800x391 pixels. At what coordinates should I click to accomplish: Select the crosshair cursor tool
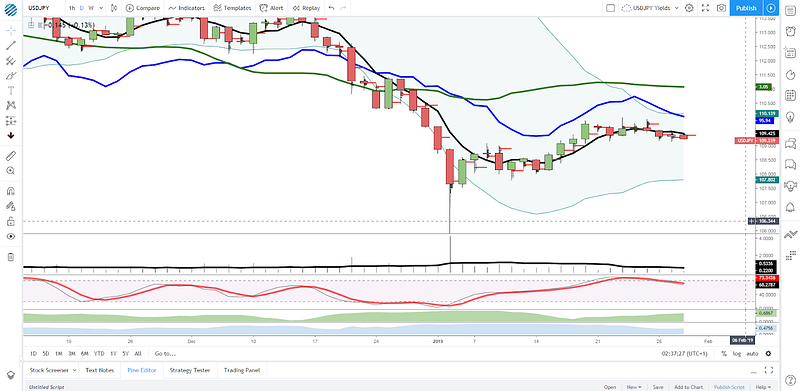(x=11, y=30)
